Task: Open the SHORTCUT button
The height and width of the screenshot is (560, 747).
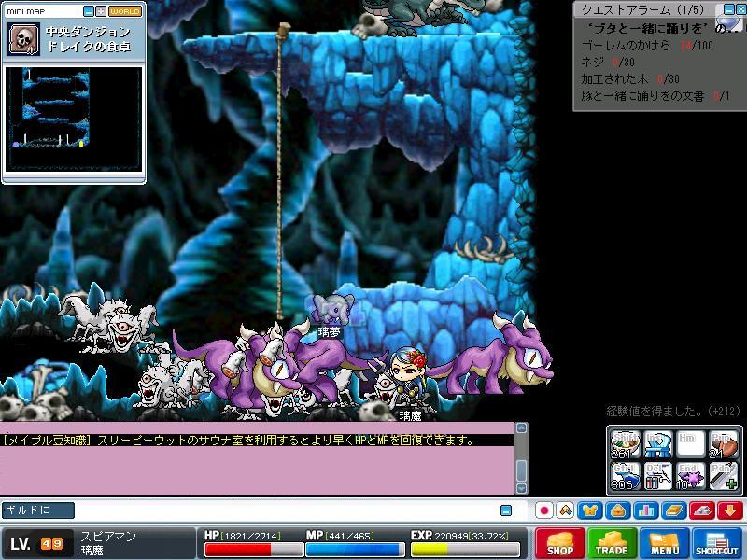Action: [x=716, y=543]
